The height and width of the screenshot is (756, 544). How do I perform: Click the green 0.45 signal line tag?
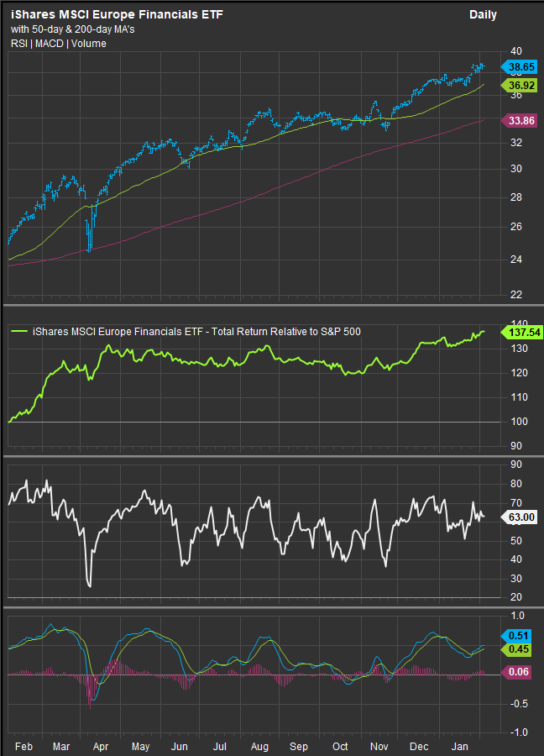pyautogui.click(x=522, y=648)
